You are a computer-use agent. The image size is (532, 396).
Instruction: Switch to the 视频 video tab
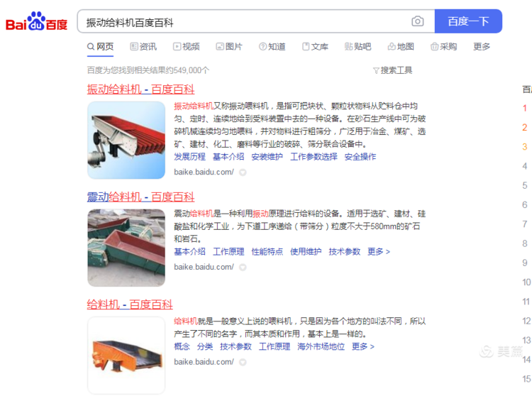pos(187,47)
